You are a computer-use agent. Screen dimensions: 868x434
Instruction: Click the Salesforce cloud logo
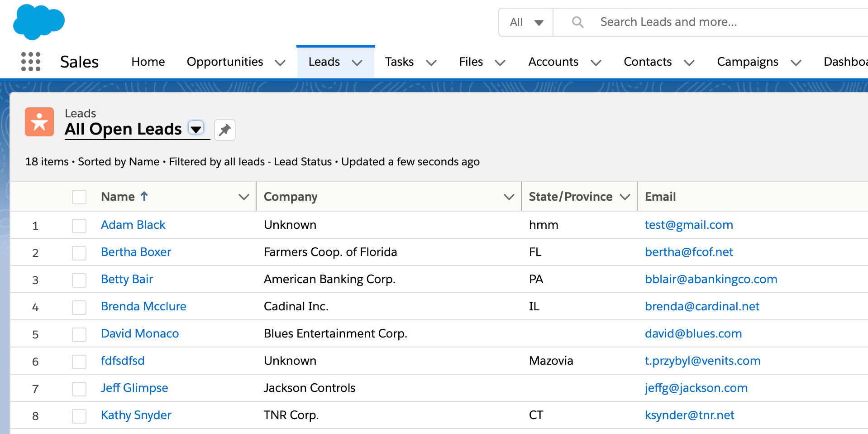[39, 22]
